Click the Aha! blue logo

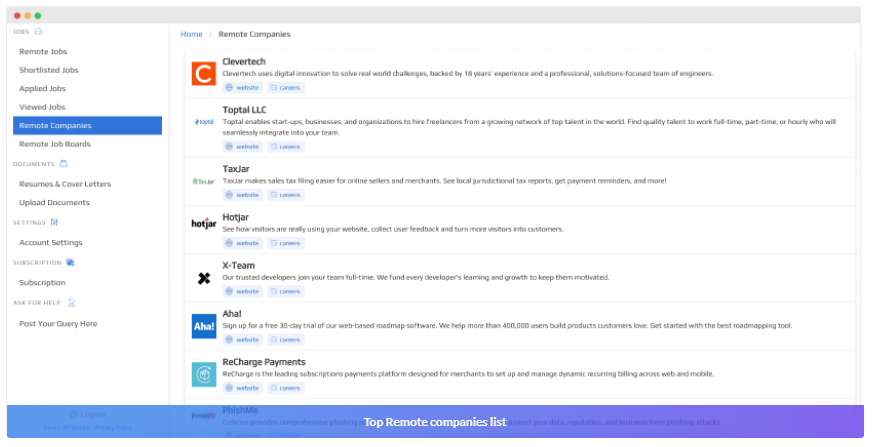[x=204, y=326]
